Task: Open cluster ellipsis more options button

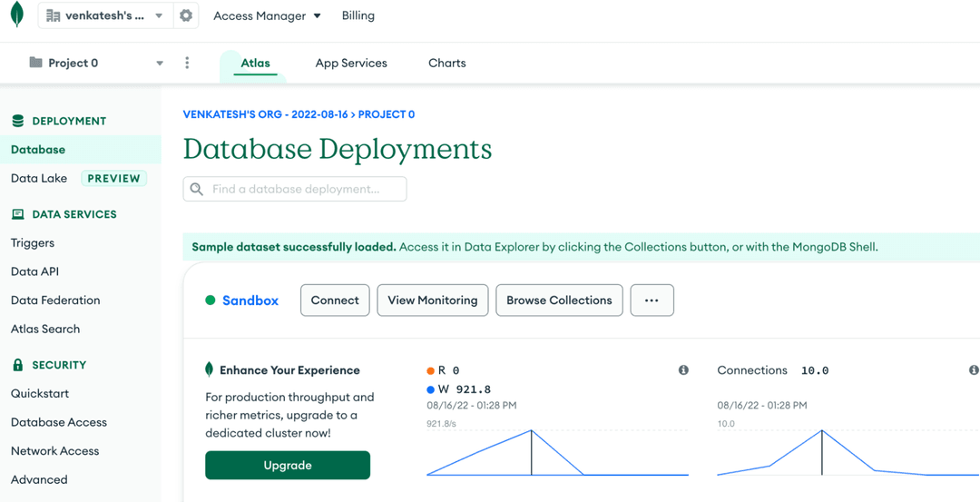Action: (x=652, y=300)
